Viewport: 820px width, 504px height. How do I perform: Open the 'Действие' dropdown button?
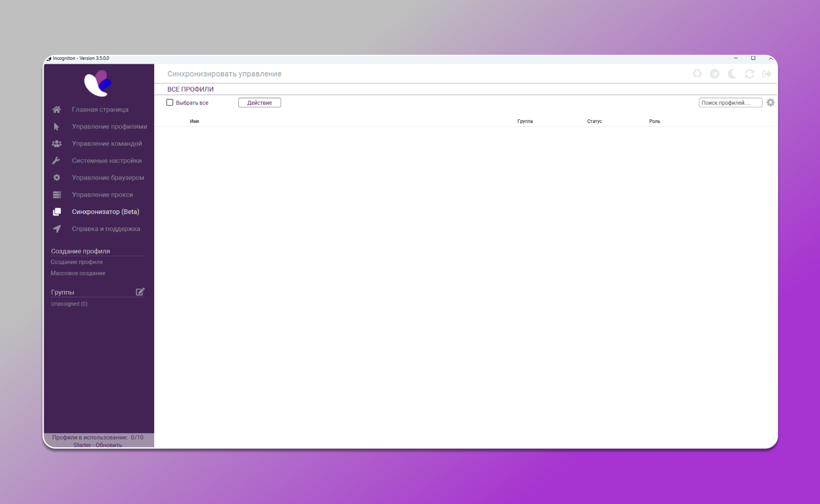point(259,102)
